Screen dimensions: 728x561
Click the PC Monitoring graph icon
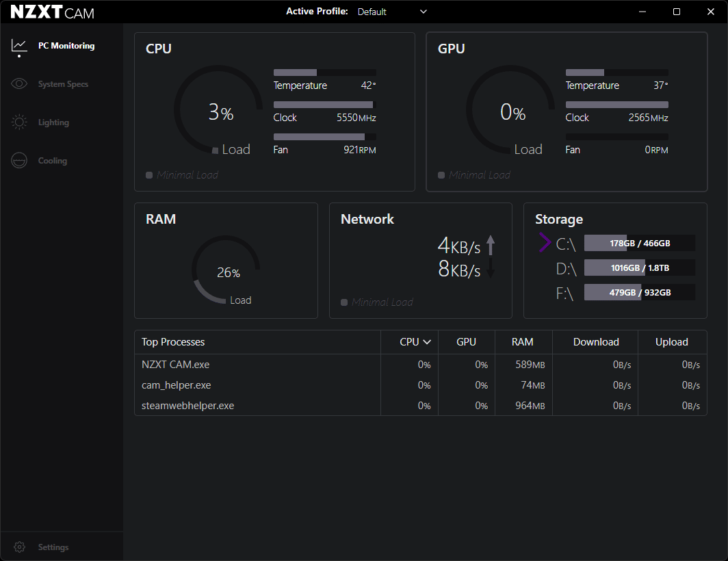19,46
